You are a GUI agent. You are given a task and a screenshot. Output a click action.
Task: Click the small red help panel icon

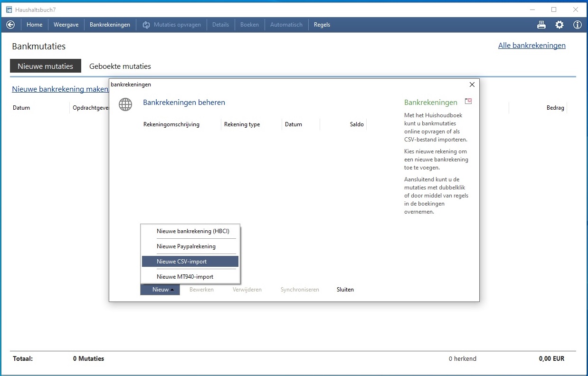coord(468,101)
